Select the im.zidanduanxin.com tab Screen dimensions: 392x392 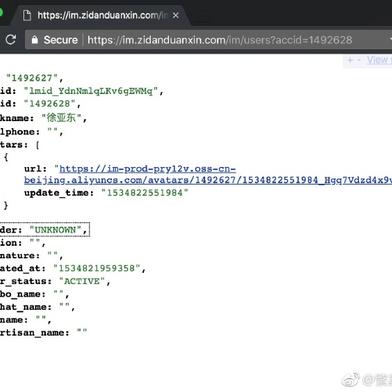102,15
